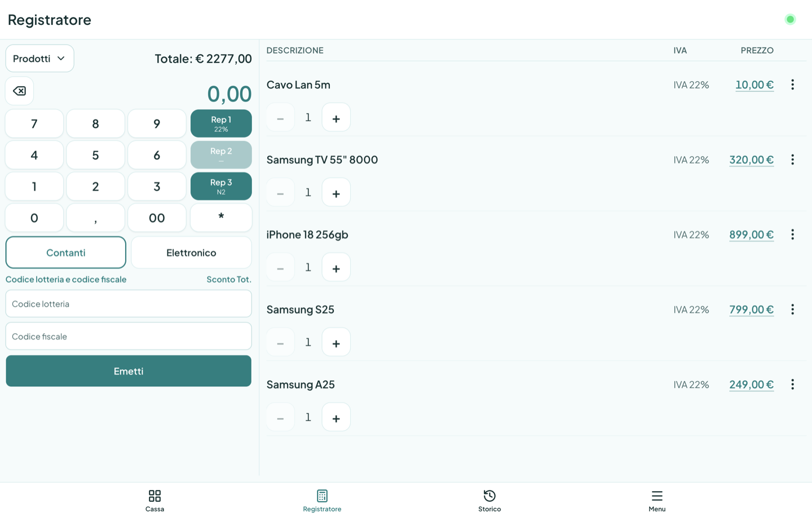Open three-dot menu for iPhone 18 256gb
The width and height of the screenshot is (812, 517).
(792, 235)
